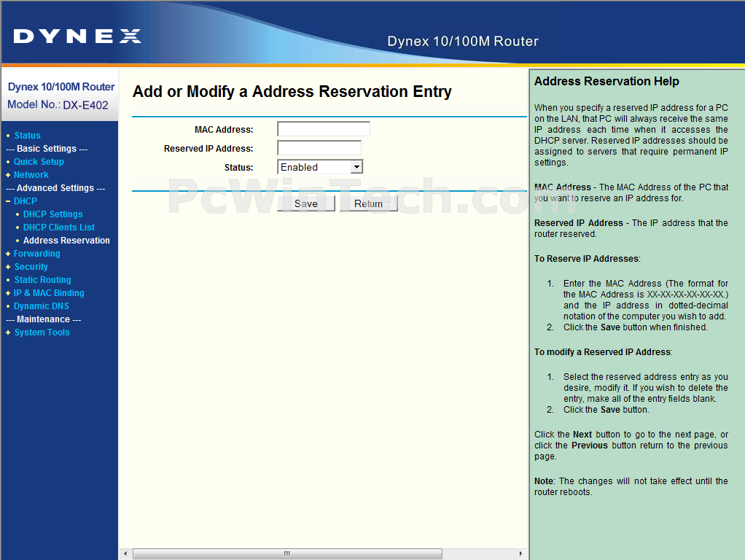This screenshot has width=745, height=560.
Task: Click the 'Reserved IP Address:' field label
Action: pos(208,149)
